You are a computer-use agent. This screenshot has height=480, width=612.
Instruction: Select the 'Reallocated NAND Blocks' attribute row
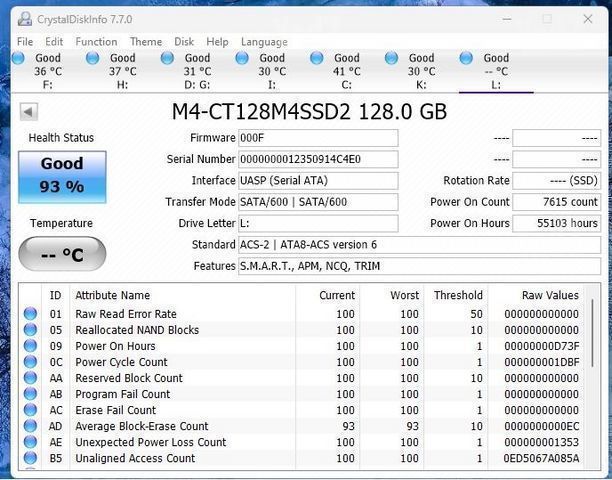click(x=302, y=330)
